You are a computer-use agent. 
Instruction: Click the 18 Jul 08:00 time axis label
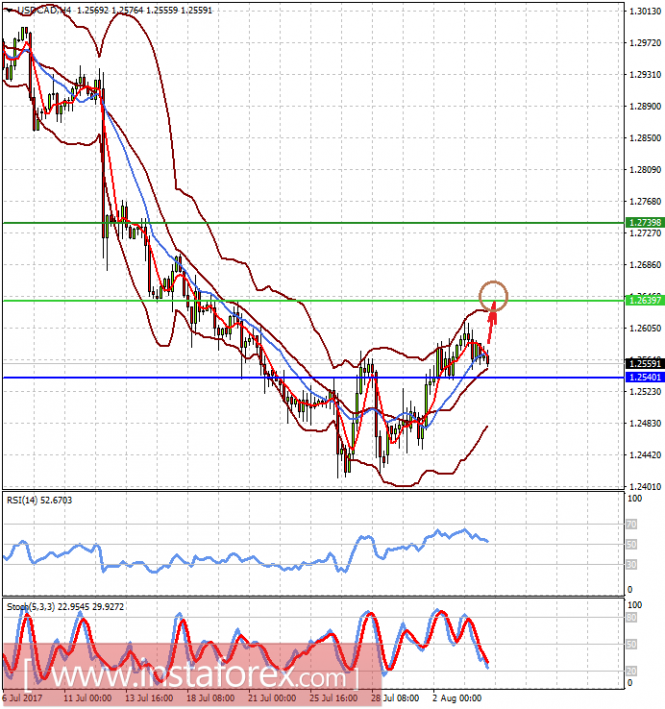[x=211, y=698]
